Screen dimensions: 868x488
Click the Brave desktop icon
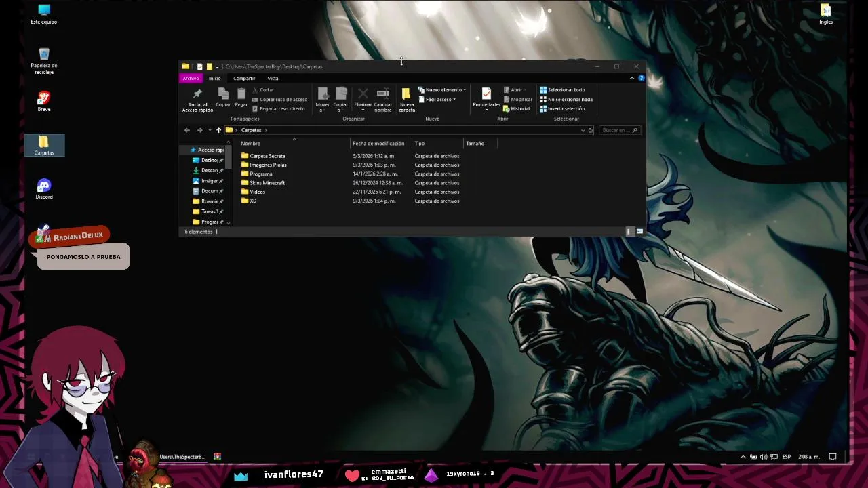(x=43, y=102)
